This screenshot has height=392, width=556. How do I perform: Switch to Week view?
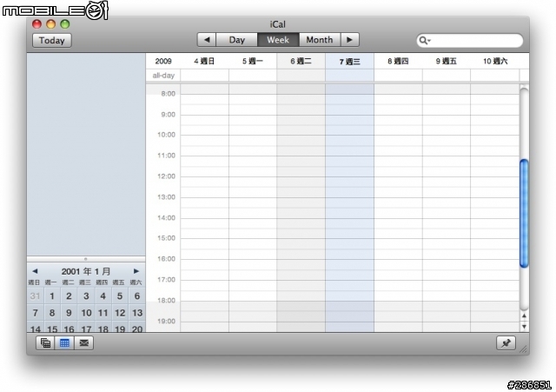(x=278, y=40)
